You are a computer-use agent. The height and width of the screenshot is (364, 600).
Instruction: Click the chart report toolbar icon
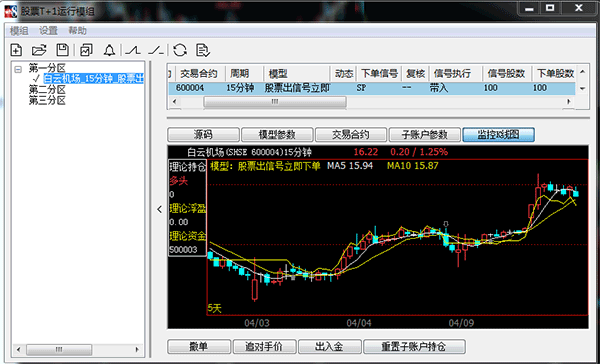(86, 50)
